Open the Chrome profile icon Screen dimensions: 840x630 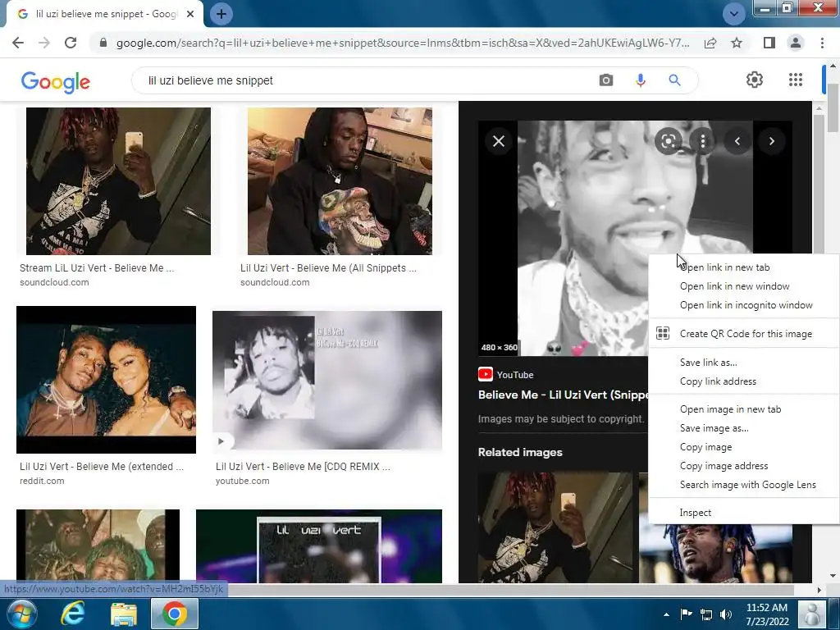(796, 43)
